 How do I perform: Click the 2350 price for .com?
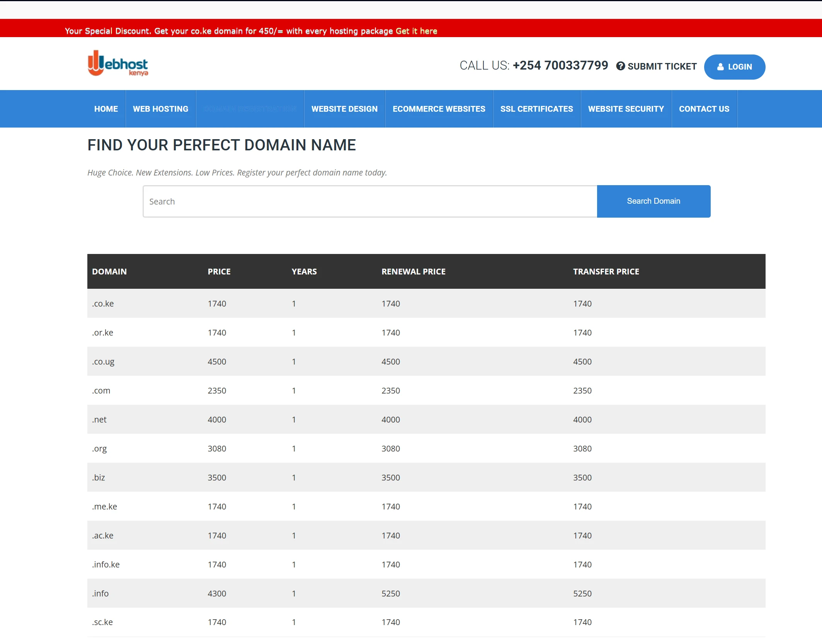[217, 390]
